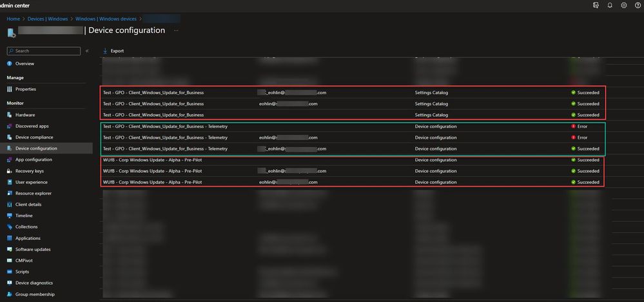Click the Recovery keys lock icon
Screen dimensions: 644x302
10,171
